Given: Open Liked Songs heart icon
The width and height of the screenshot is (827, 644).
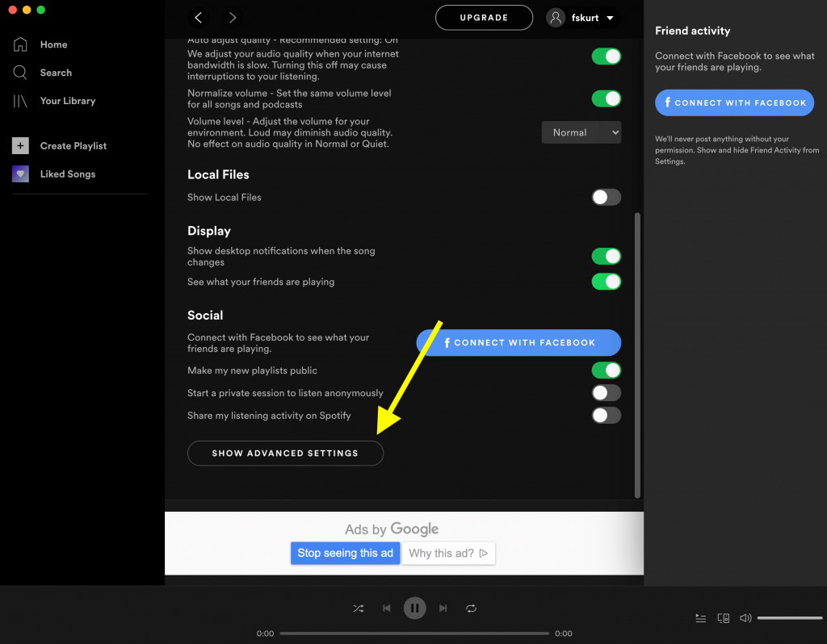Looking at the screenshot, I should [x=20, y=174].
